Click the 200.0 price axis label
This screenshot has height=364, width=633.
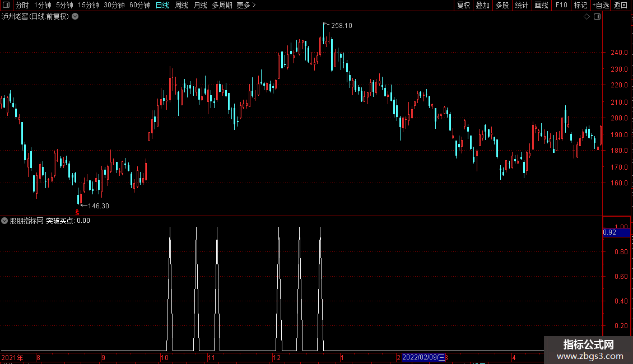pos(619,118)
